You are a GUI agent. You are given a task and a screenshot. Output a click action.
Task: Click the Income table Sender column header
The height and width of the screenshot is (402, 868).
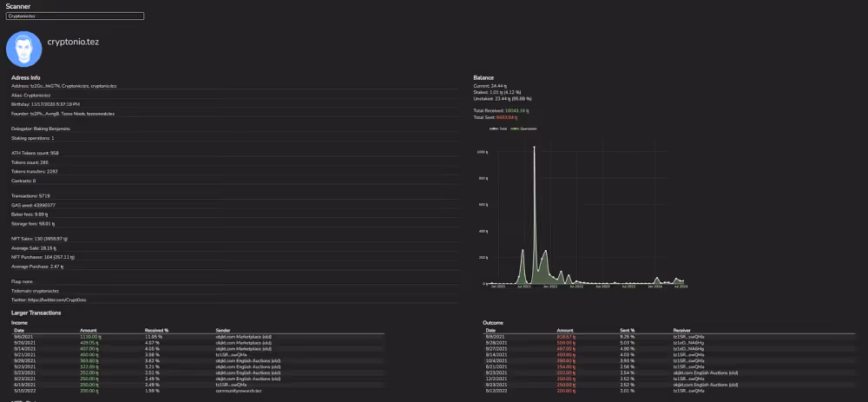click(x=223, y=331)
